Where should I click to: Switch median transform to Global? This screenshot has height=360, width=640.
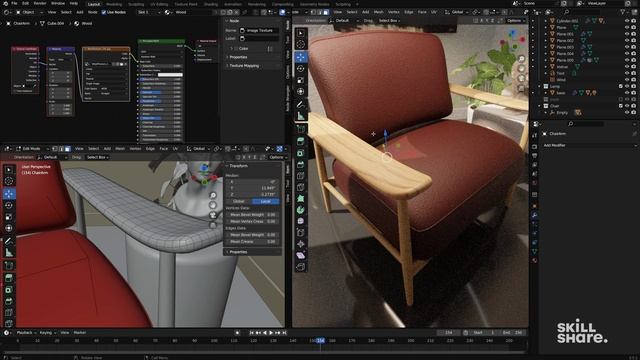coord(239,201)
